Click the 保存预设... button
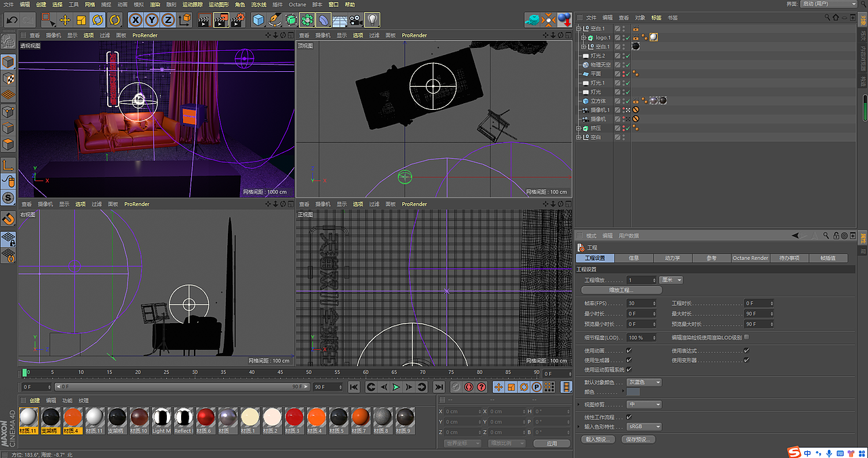Image resolution: width=868 pixels, height=458 pixels. point(638,440)
